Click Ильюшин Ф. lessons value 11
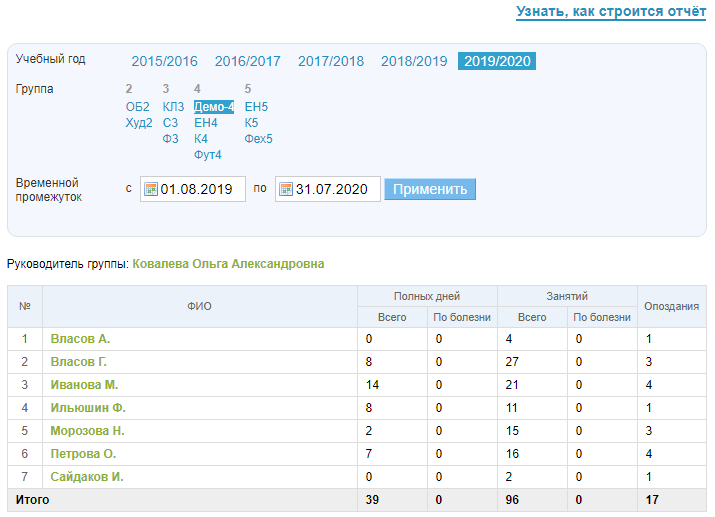 (x=512, y=408)
